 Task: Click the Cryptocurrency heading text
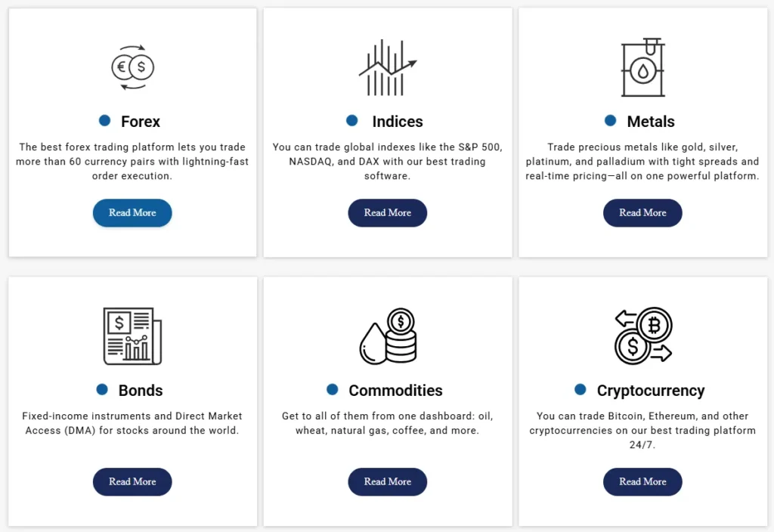[651, 391]
